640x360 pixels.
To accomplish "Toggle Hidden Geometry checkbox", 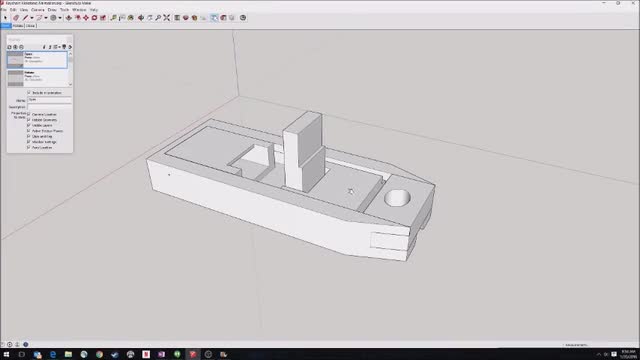I will (x=29, y=120).
